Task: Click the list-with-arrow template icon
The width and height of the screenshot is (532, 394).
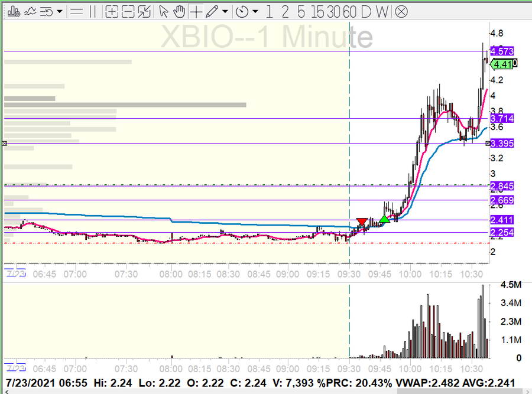Action: pos(47,12)
